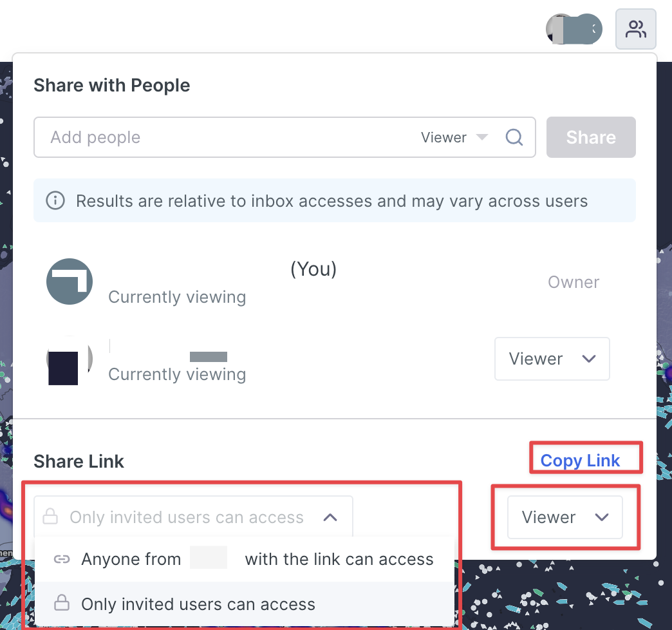The image size is (672, 630).
Task: Click the owner's round avatar marked (You)
Action: click(x=70, y=282)
